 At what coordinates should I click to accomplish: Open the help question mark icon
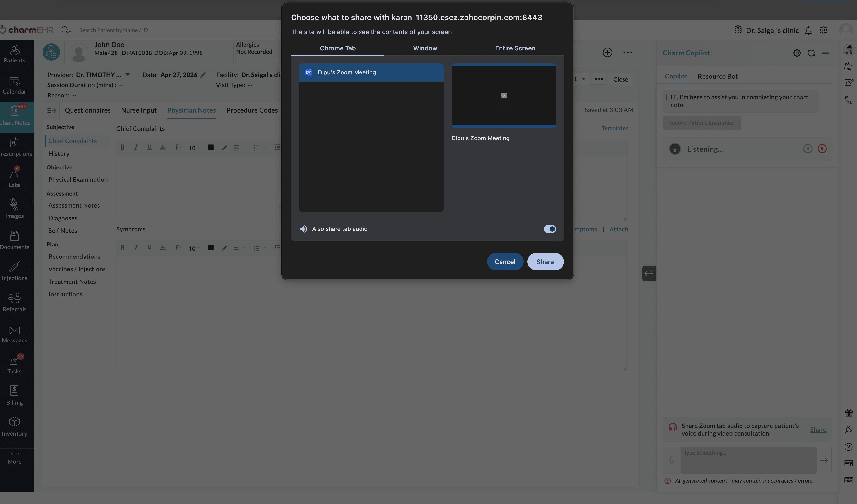(849, 447)
